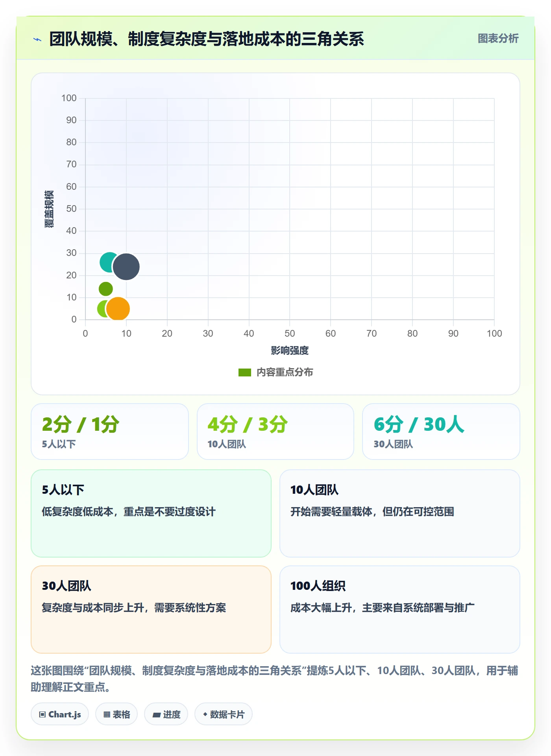Select the dark green bubble in the chart
Viewport: 551px width, 756px height.
point(105,289)
